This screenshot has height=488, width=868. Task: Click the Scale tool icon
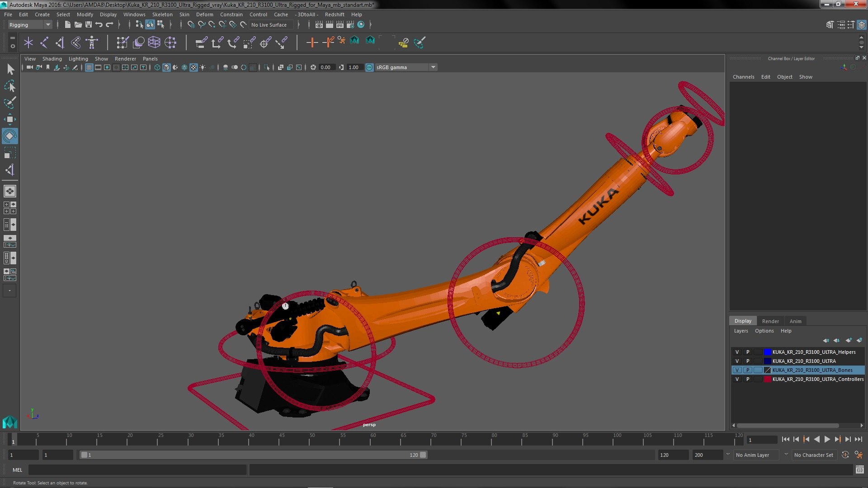[x=10, y=153]
